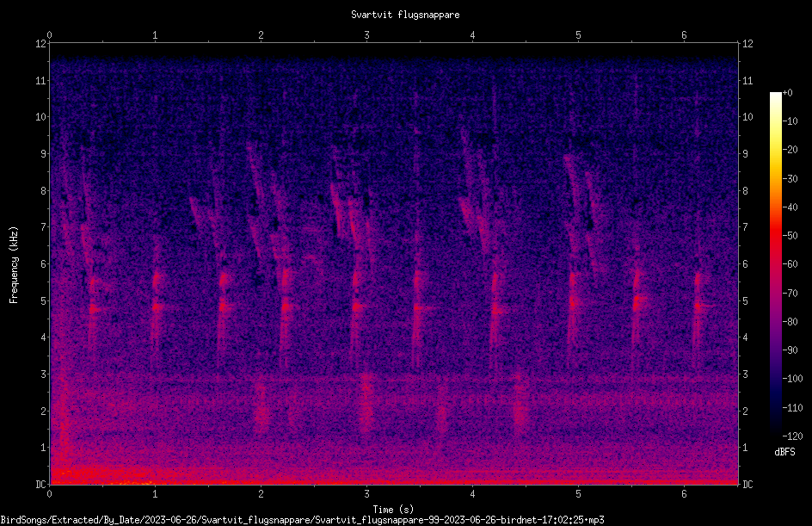The width and height of the screenshot is (812, 526).
Task: Click the "Svartvit flugsnappare" chart title
Action: (405, 15)
